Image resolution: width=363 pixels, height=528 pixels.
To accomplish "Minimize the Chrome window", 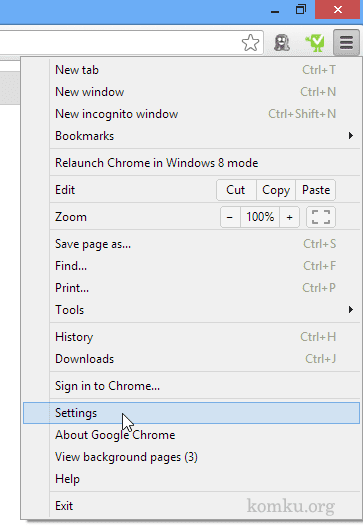I will tap(275, 10).
